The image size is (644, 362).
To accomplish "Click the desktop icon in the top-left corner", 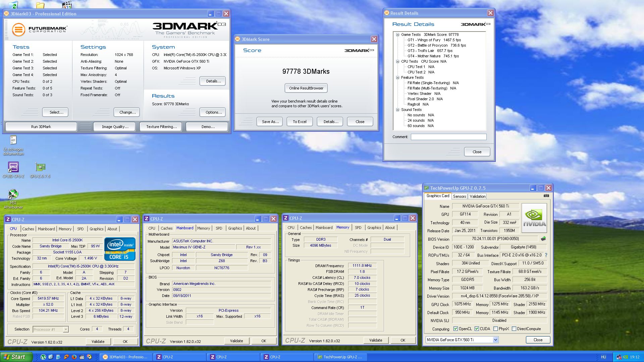I will click(x=13, y=5).
